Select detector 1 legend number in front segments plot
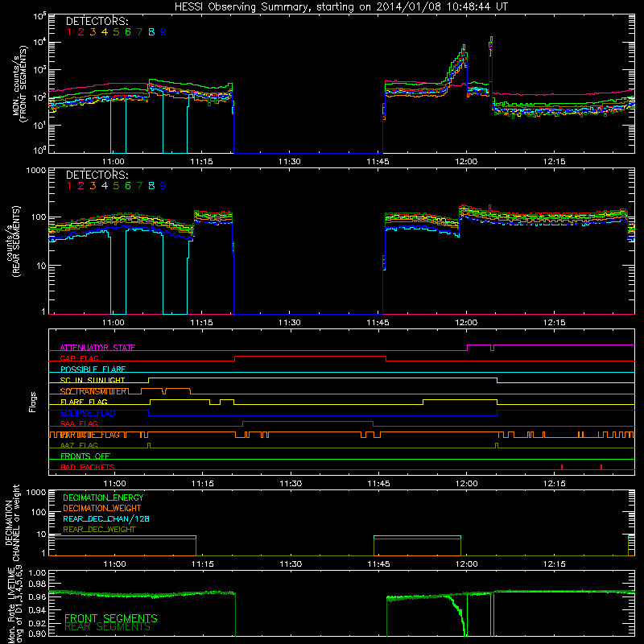The image size is (644, 644). (69, 32)
